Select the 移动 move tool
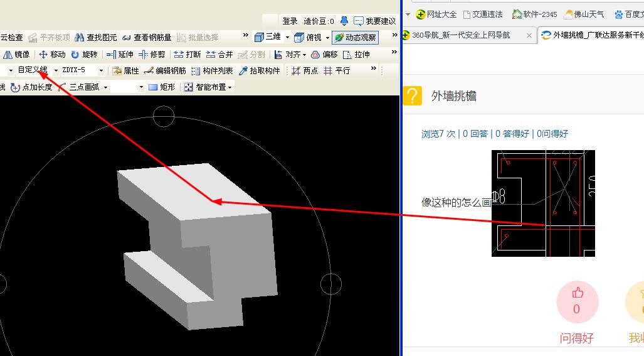Image resolution: width=644 pixels, height=356 pixels. tap(52, 54)
